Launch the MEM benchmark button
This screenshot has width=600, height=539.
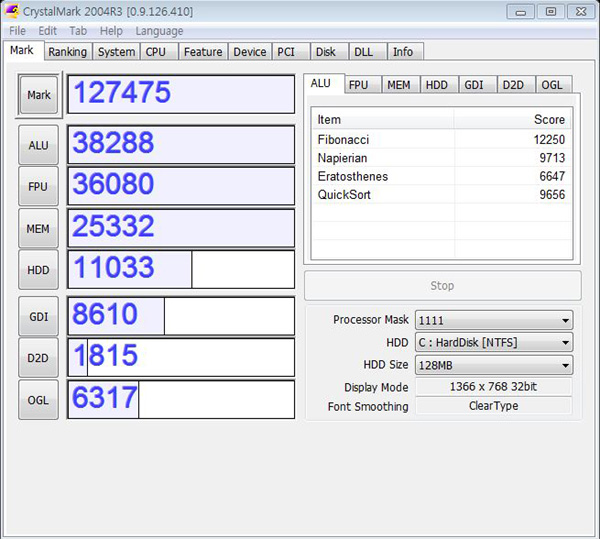click(x=38, y=228)
